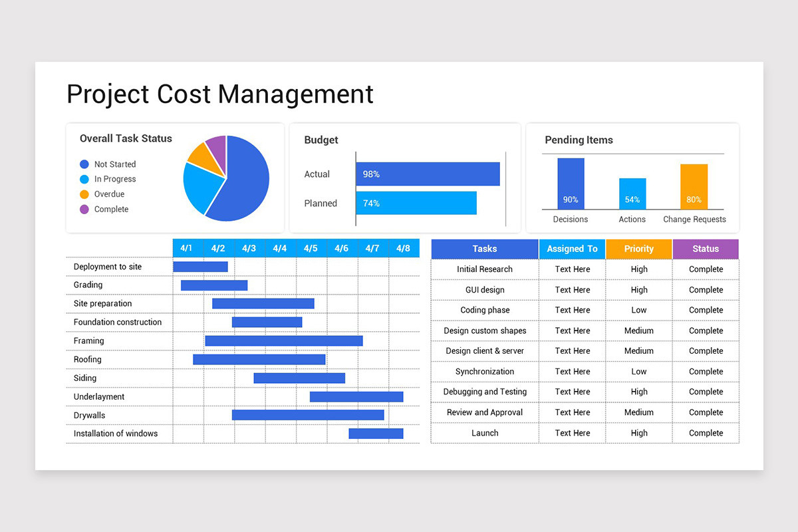Toggle the High priority on Launch task
The image size is (798, 532).
coord(638,433)
